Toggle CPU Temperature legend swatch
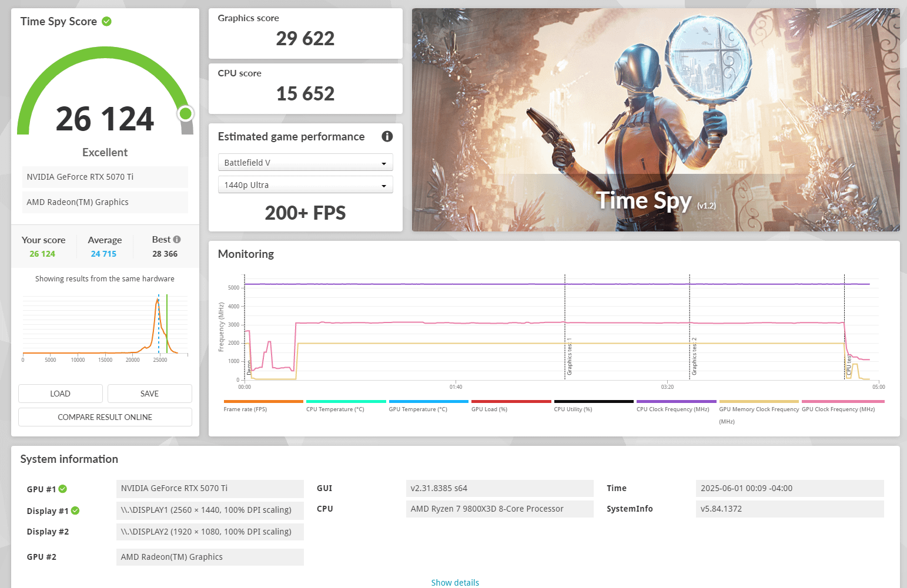This screenshot has height=588, width=907. [x=346, y=402]
